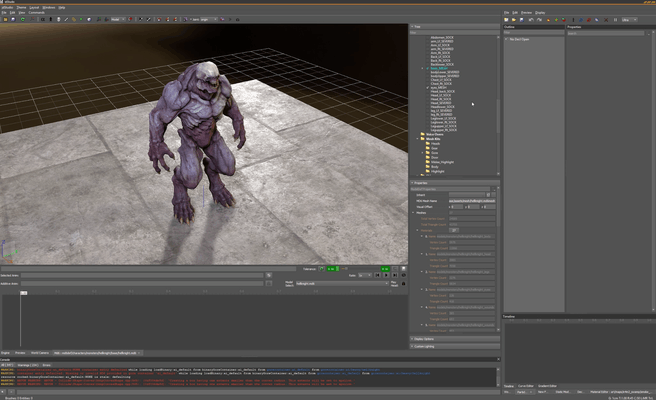Click the new file icon in decl editor toolbar
This screenshot has height=400, width=656.
(x=507, y=19)
